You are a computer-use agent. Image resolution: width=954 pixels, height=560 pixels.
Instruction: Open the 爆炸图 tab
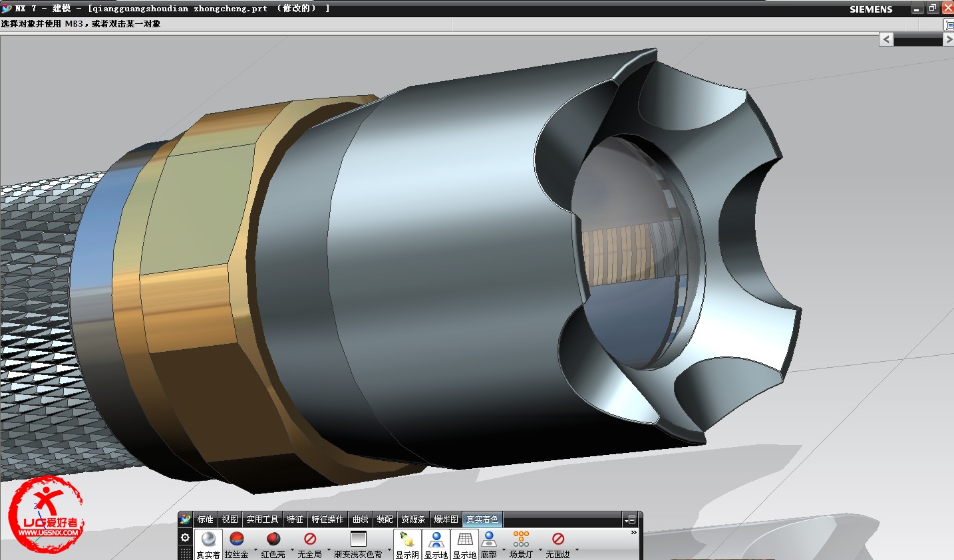click(x=446, y=519)
